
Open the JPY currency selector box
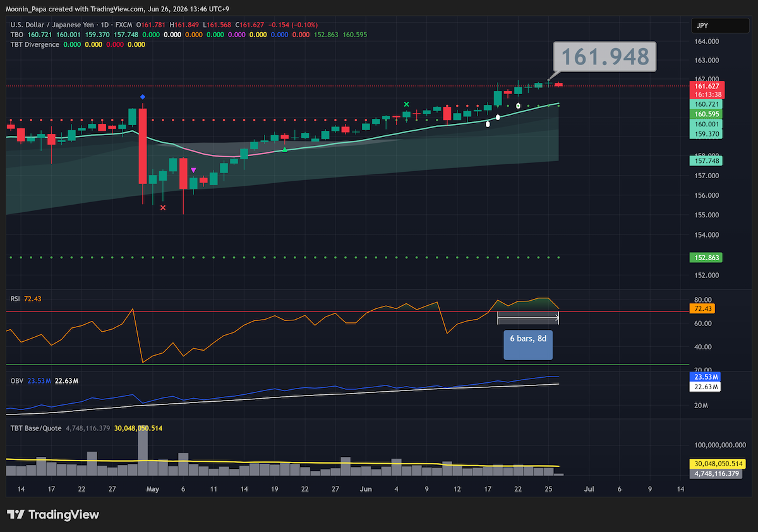click(x=721, y=26)
